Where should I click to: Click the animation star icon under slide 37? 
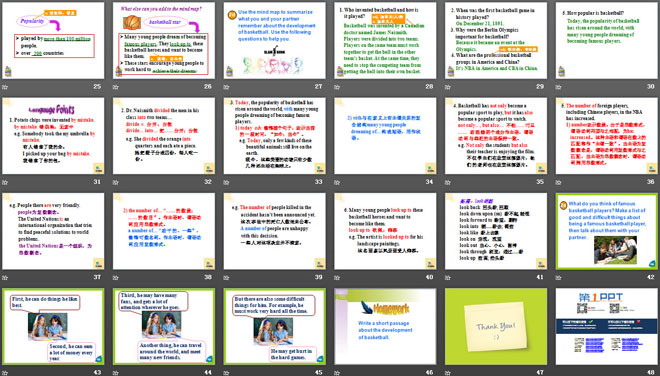tap(5, 277)
